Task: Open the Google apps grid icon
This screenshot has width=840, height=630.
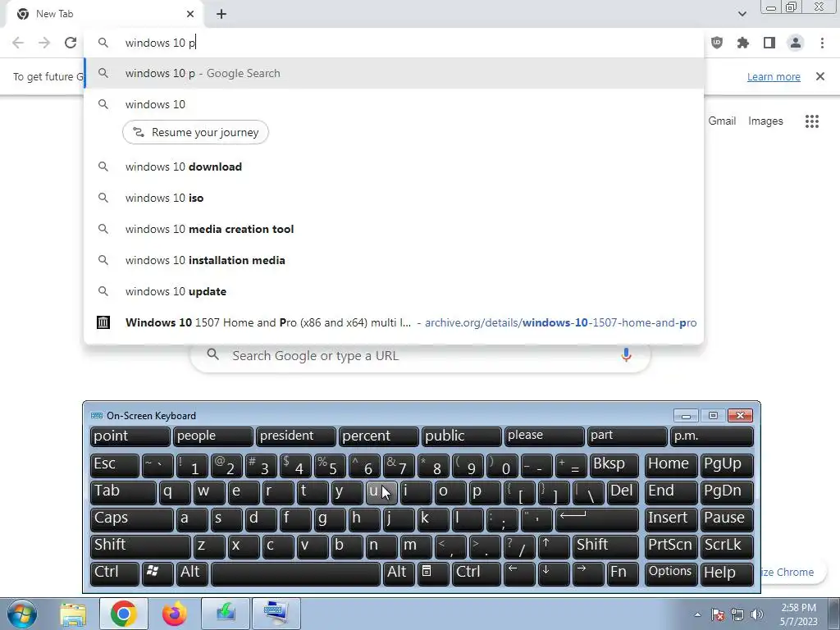Action: click(x=812, y=121)
